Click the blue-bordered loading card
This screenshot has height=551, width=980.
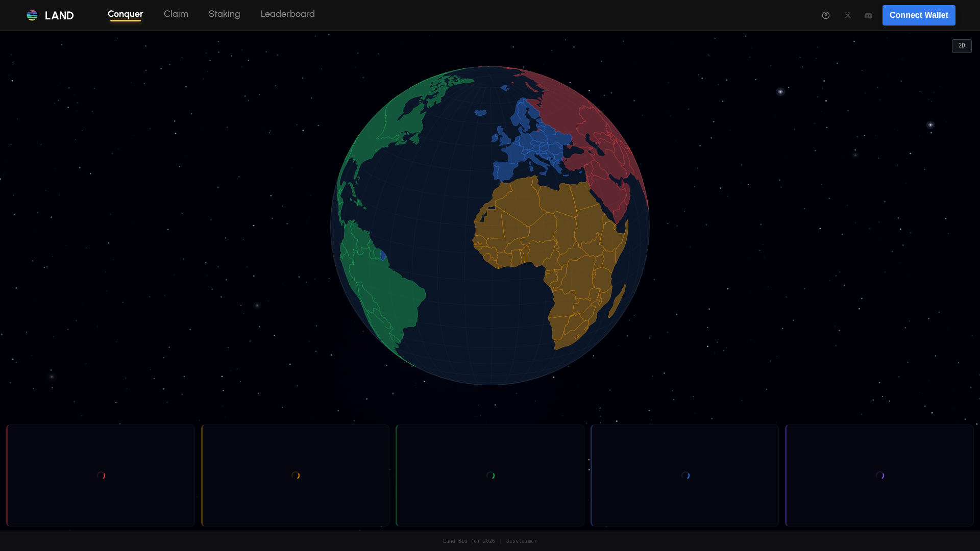[685, 475]
